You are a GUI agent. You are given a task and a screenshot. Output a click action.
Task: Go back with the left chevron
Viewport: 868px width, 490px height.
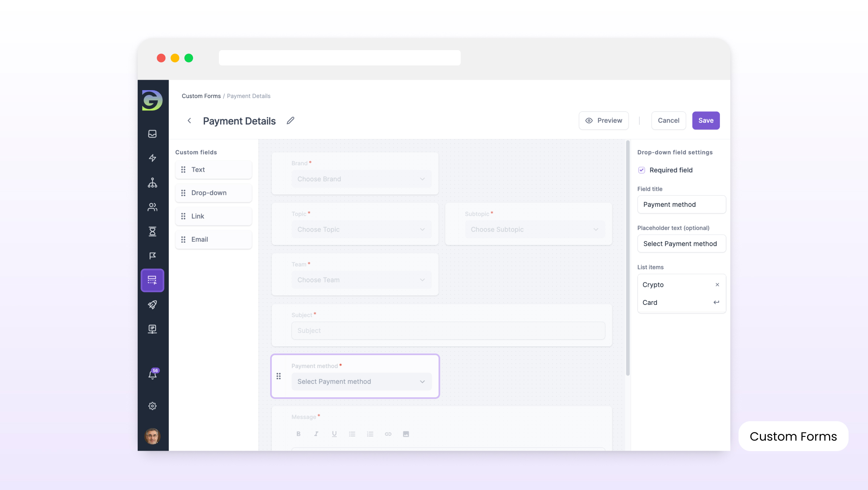pyautogui.click(x=189, y=120)
